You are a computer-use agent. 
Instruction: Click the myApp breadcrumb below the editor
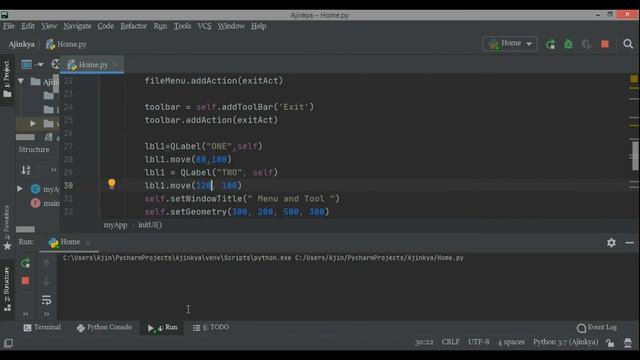[x=115, y=225]
